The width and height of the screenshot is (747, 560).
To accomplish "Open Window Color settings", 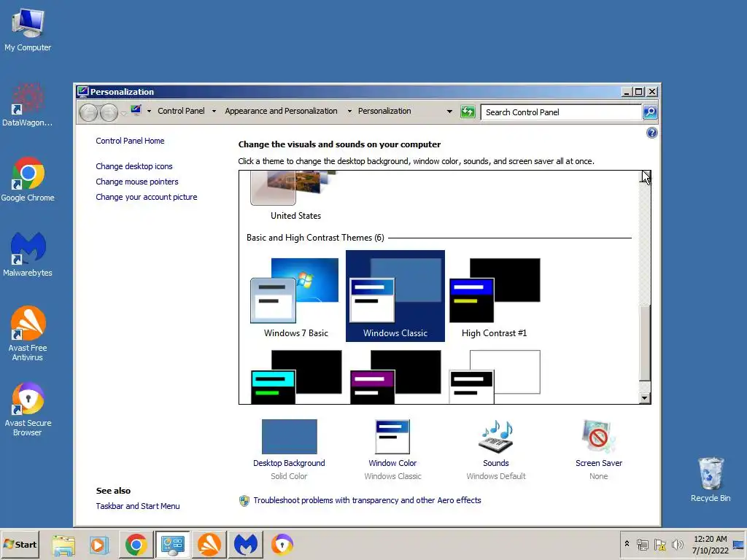I will 392,450.
